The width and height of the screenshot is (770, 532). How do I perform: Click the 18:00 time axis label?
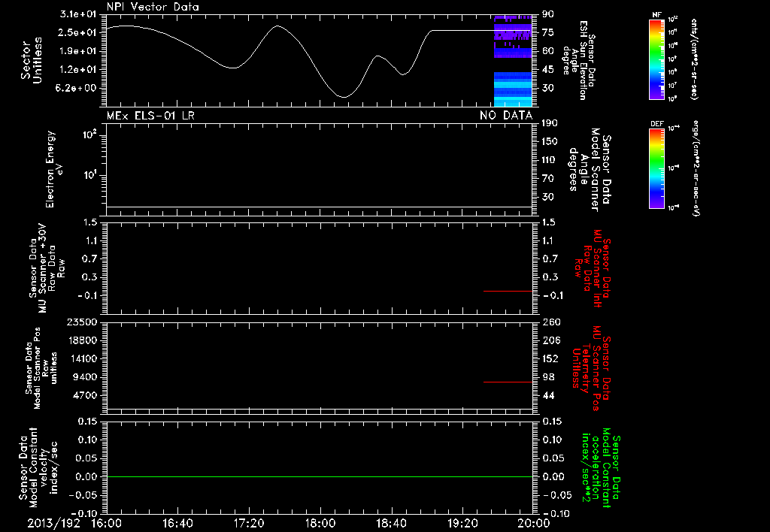click(320, 523)
